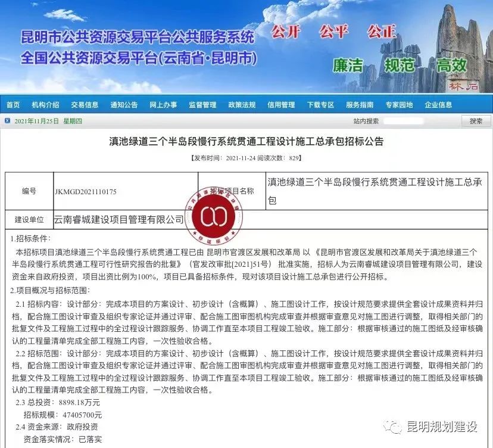Click the 招标规模 47405700元 line
This screenshot has width=493, height=448.
(63, 415)
